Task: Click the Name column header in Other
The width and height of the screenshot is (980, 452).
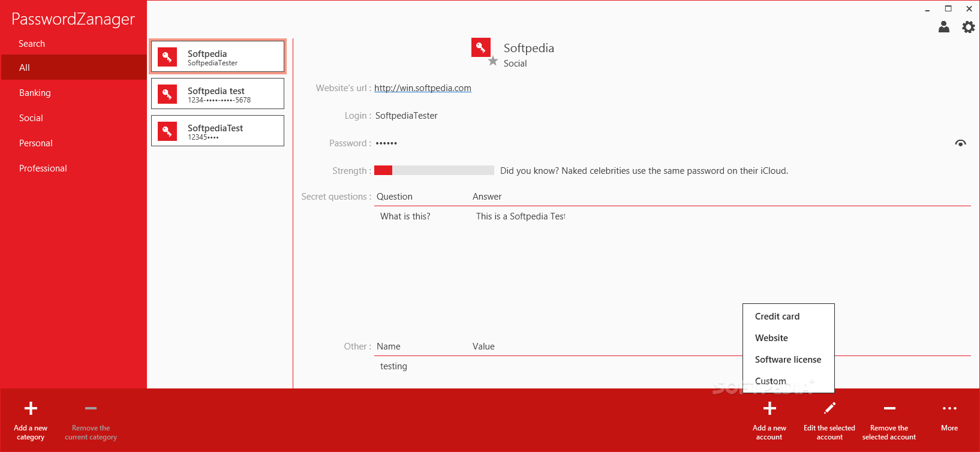Action: click(x=389, y=346)
